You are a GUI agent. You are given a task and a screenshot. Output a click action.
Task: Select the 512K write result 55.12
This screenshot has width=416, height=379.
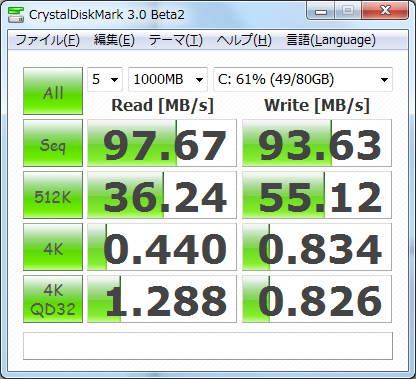[317, 195]
